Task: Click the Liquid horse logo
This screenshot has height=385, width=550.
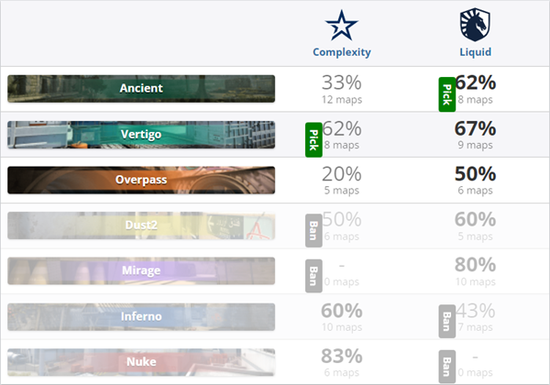Action: (x=475, y=25)
